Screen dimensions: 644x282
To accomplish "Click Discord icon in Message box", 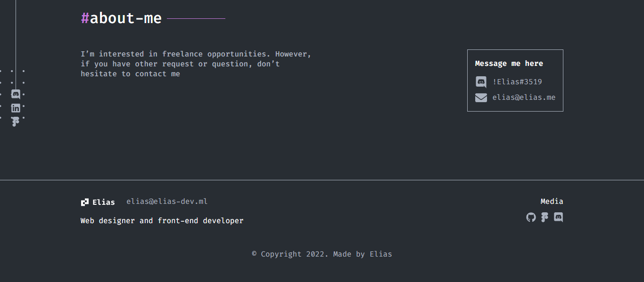I will [481, 82].
